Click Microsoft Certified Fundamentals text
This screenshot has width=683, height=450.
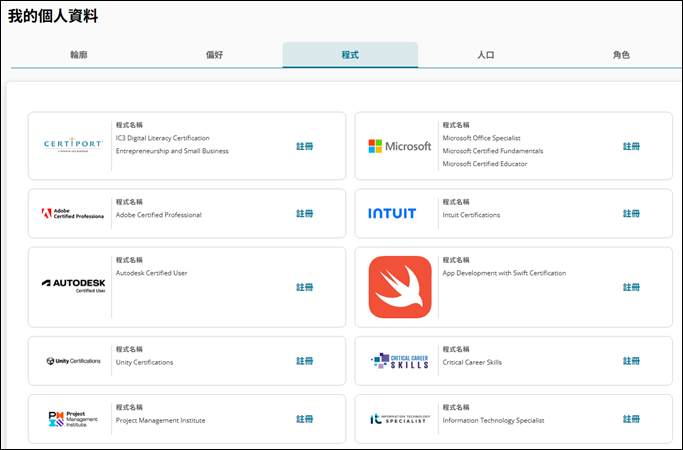click(493, 151)
